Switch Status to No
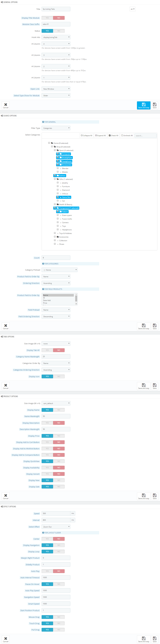 pos(59,31)
